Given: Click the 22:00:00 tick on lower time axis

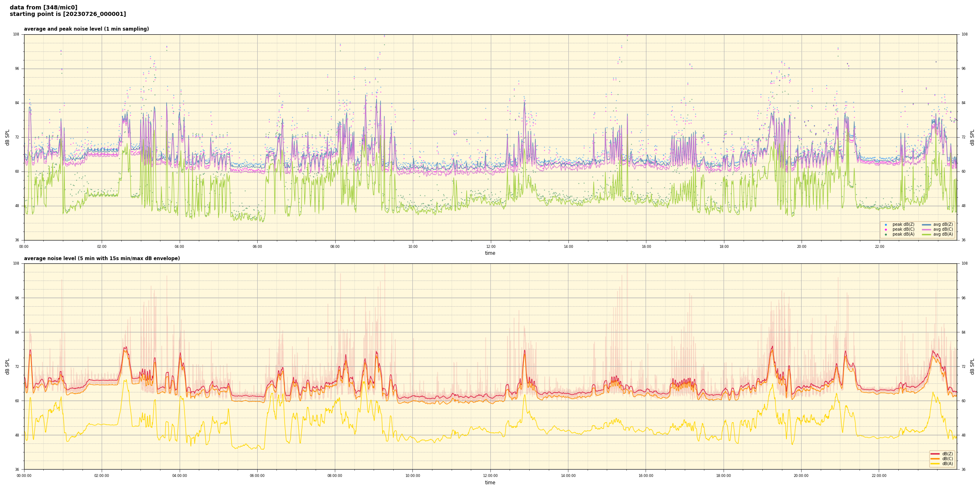Looking at the screenshot, I should (x=879, y=476).
